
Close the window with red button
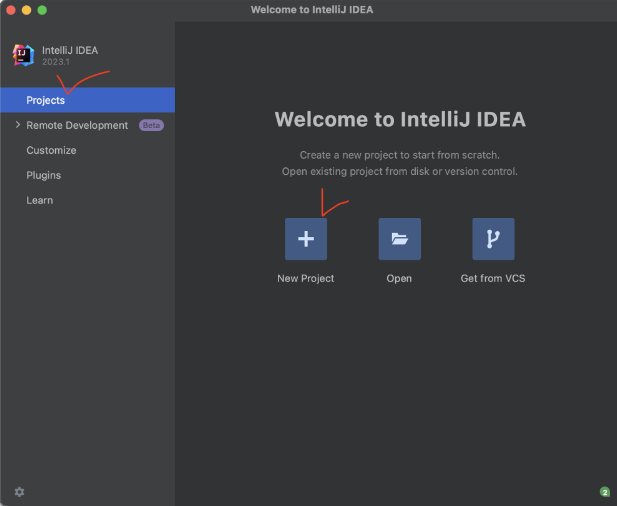(x=11, y=10)
